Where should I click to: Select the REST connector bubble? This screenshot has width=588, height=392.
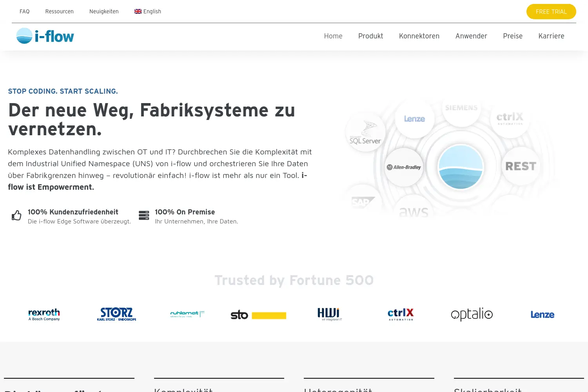521,166
